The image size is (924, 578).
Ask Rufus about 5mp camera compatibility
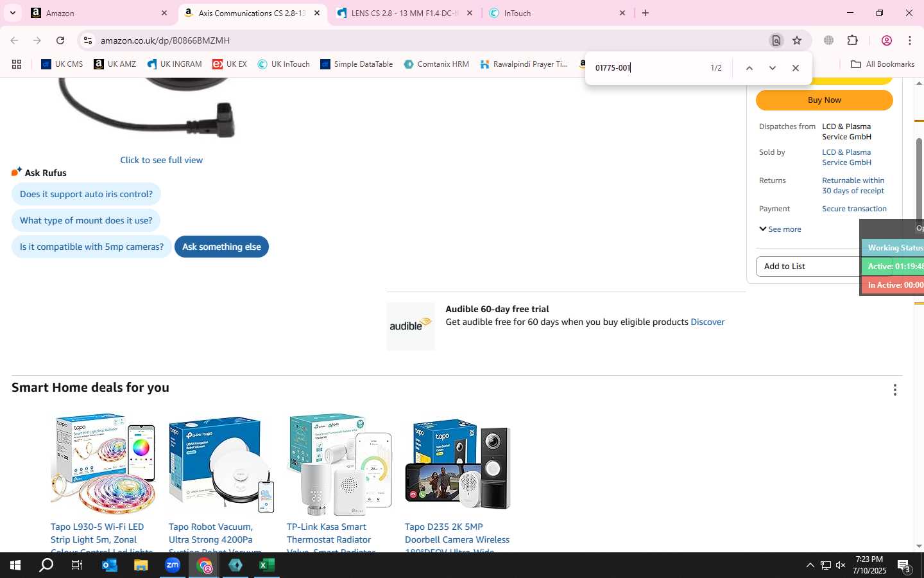click(x=91, y=247)
